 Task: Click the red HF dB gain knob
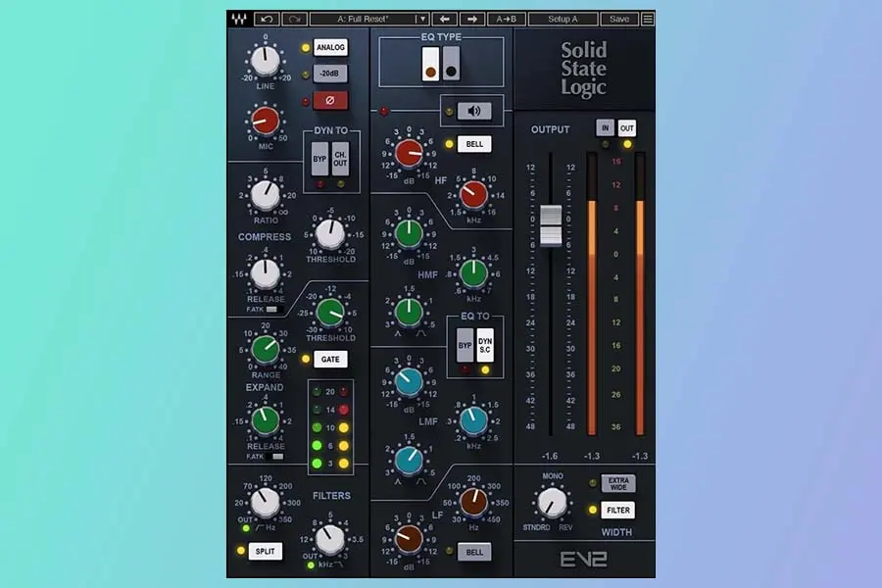pos(409,153)
